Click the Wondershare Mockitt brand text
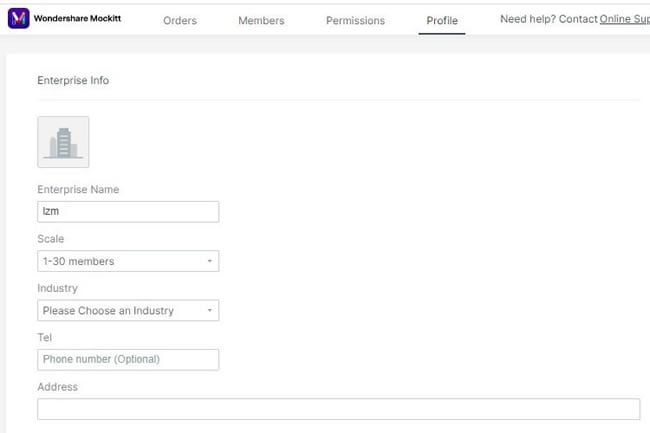The image size is (650, 433). click(x=78, y=18)
